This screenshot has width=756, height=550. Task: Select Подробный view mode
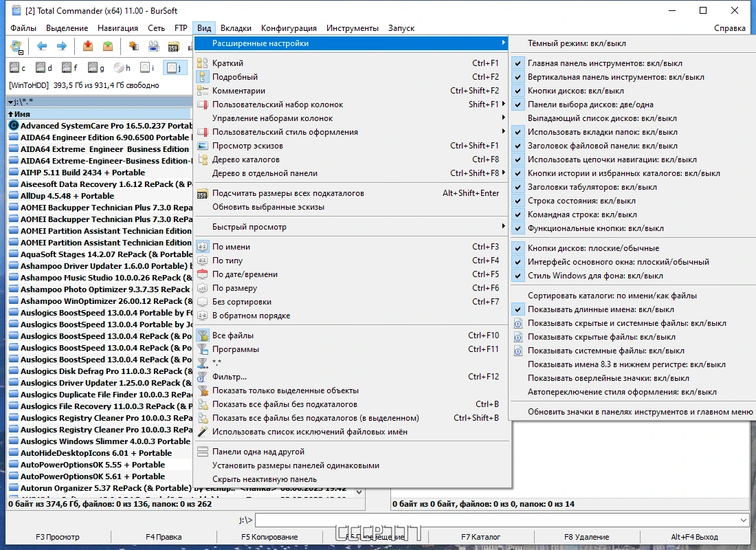pos(352,77)
